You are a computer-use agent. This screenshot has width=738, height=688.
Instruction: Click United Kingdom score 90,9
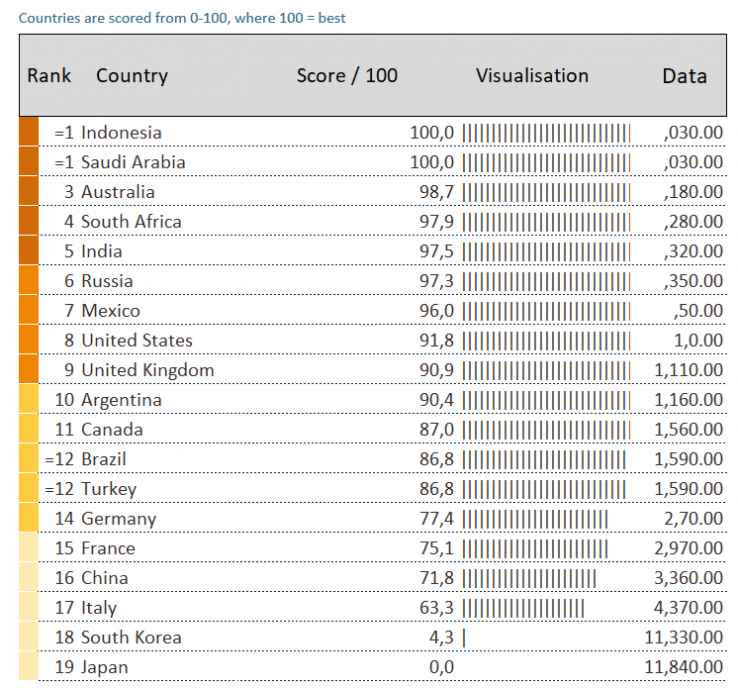(x=436, y=370)
